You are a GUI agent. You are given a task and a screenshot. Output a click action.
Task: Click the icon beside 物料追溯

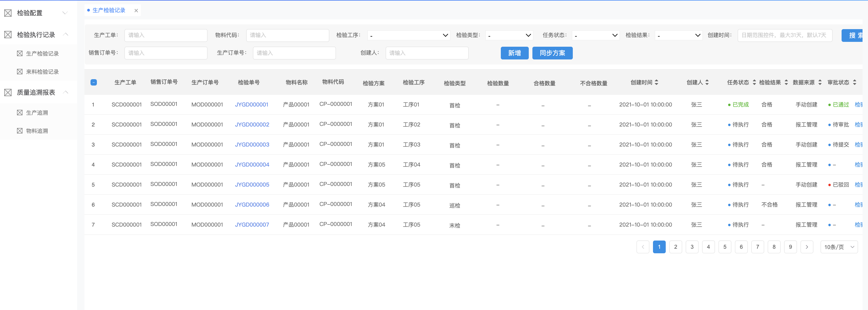pyautogui.click(x=20, y=131)
